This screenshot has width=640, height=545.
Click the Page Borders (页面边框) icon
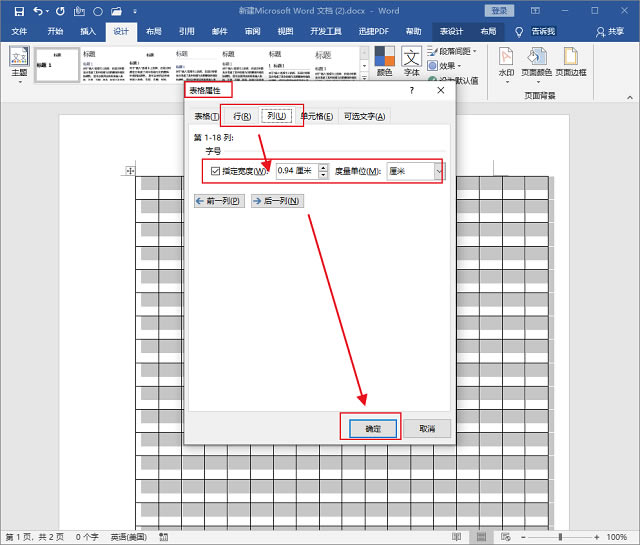pos(571,56)
